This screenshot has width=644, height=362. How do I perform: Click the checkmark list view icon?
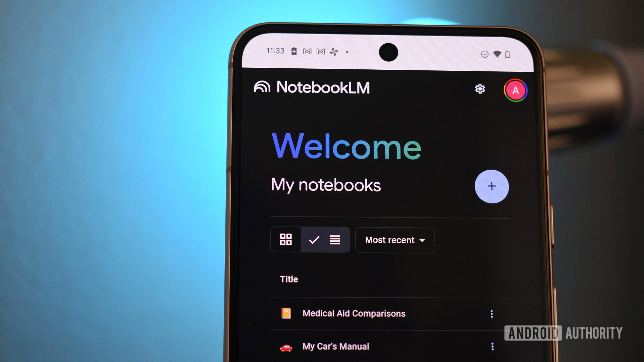click(315, 240)
